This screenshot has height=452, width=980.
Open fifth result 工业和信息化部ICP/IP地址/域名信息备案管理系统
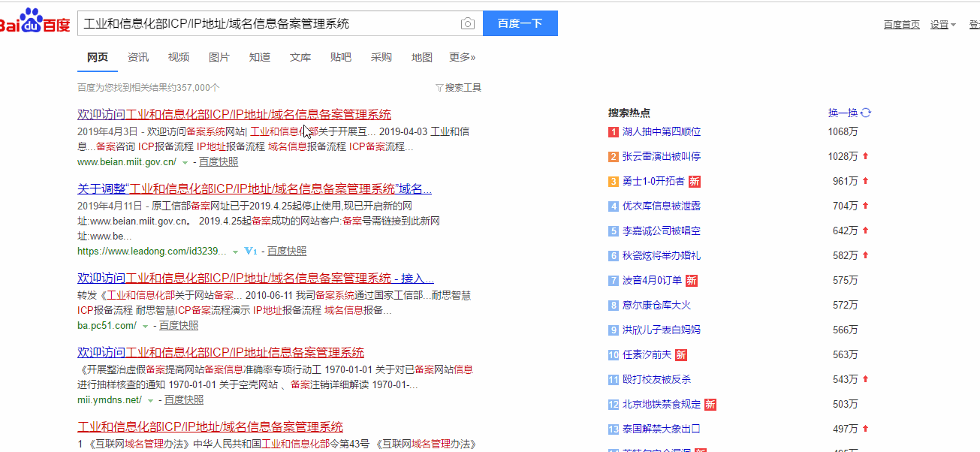point(210,426)
